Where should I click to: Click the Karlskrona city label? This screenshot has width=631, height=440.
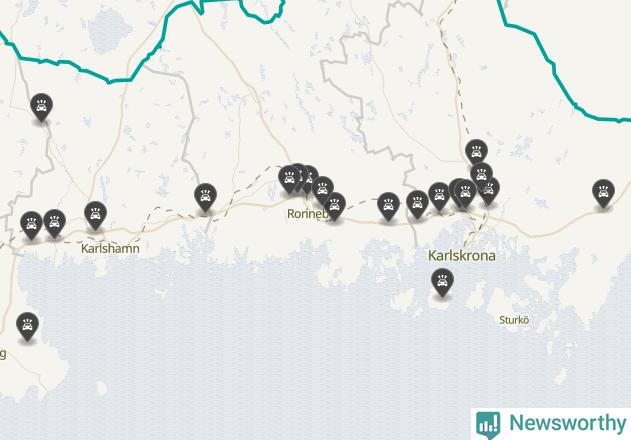pos(462,256)
